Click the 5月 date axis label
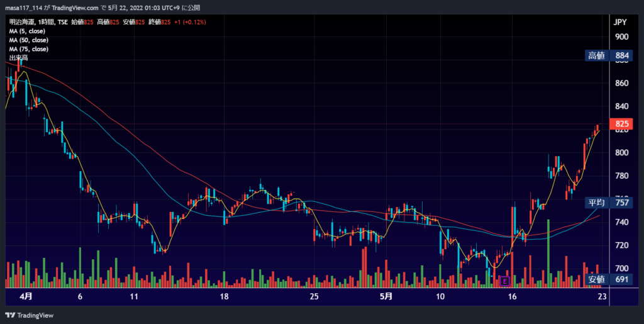This screenshot has height=324, width=644. pyautogui.click(x=386, y=296)
